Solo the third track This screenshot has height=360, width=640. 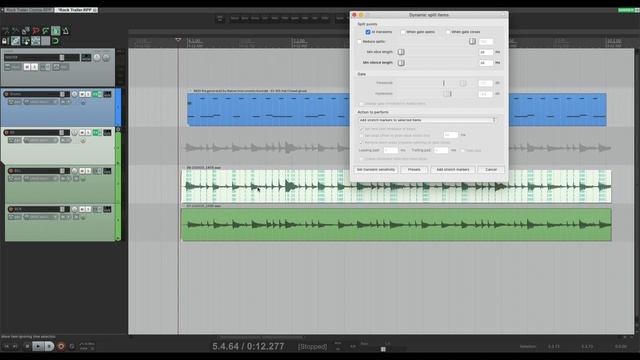88,171
